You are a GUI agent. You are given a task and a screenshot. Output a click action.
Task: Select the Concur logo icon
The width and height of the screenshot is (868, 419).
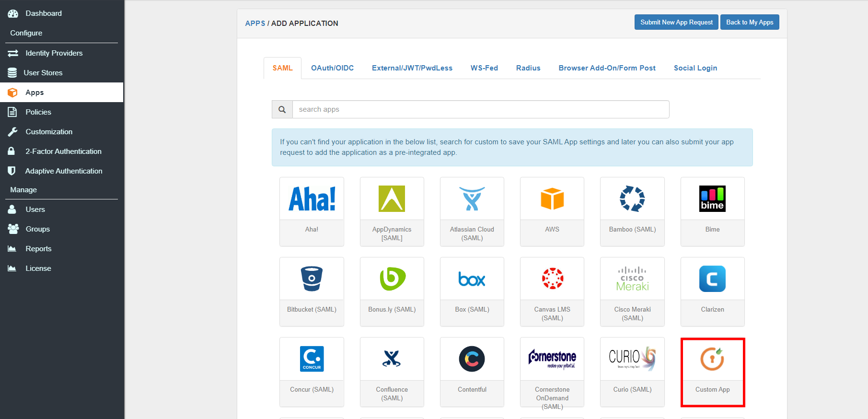pos(312,359)
